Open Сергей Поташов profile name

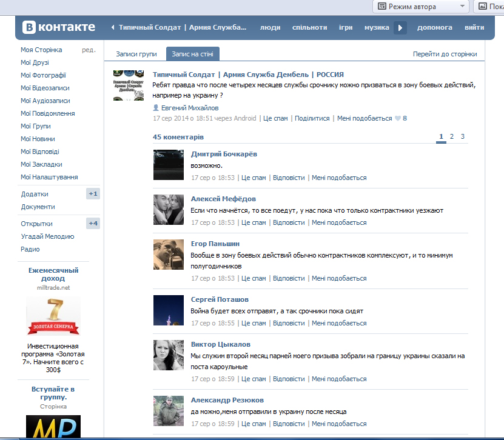220,299
